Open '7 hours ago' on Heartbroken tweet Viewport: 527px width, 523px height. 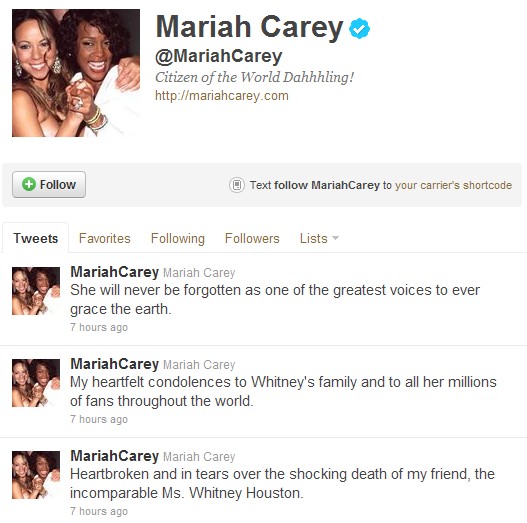tap(99, 511)
